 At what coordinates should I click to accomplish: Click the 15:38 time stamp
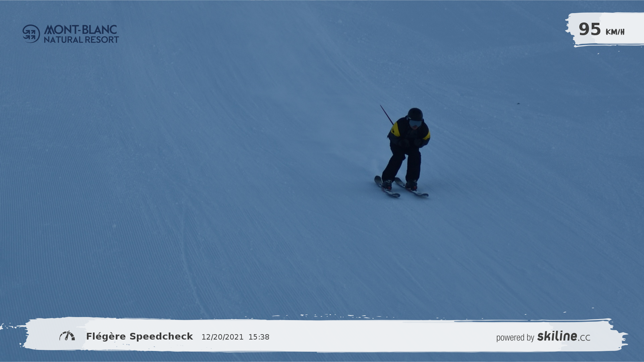(x=259, y=337)
